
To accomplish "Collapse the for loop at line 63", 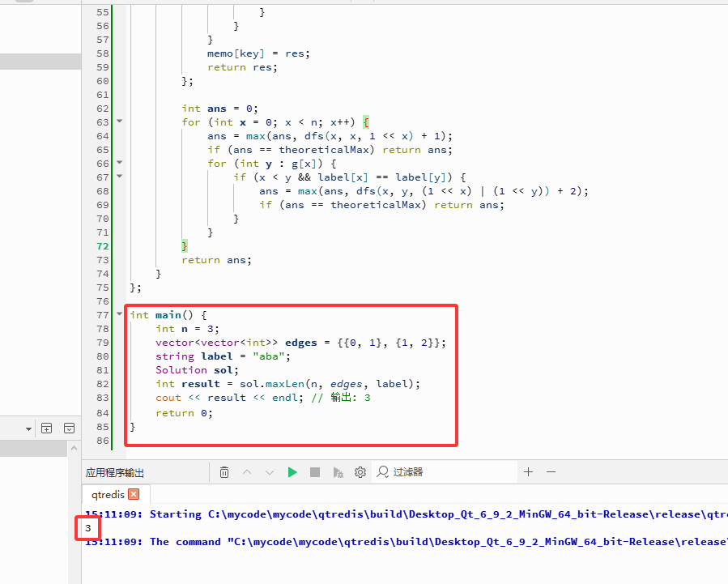I will pyautogui.click(x=119, y=121).
